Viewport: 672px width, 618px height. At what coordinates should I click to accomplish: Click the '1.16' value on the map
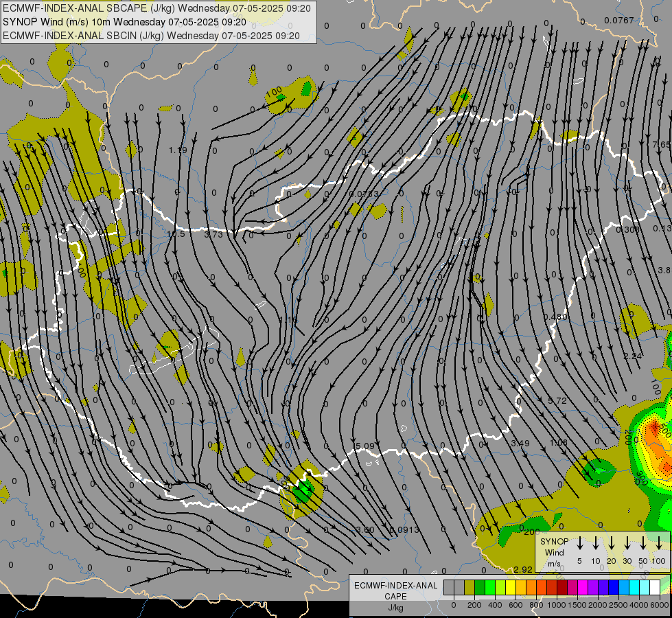tap(288, 319)
